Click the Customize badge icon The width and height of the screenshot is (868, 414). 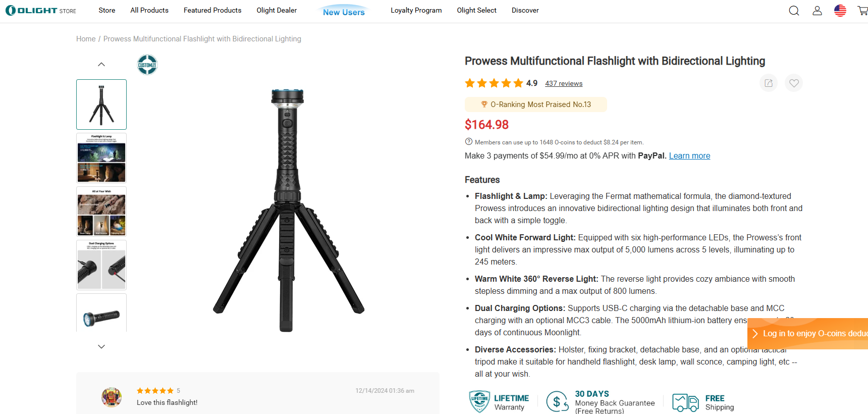coord(147,65)
